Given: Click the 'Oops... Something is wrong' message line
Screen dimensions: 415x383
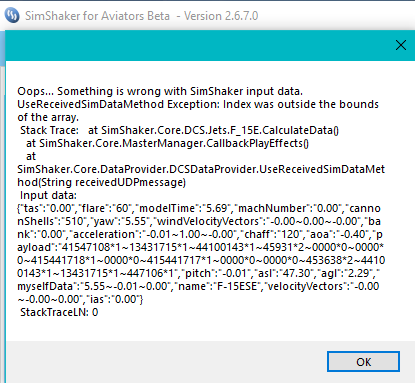Looking at the screenshot, I should click(160, 91).
